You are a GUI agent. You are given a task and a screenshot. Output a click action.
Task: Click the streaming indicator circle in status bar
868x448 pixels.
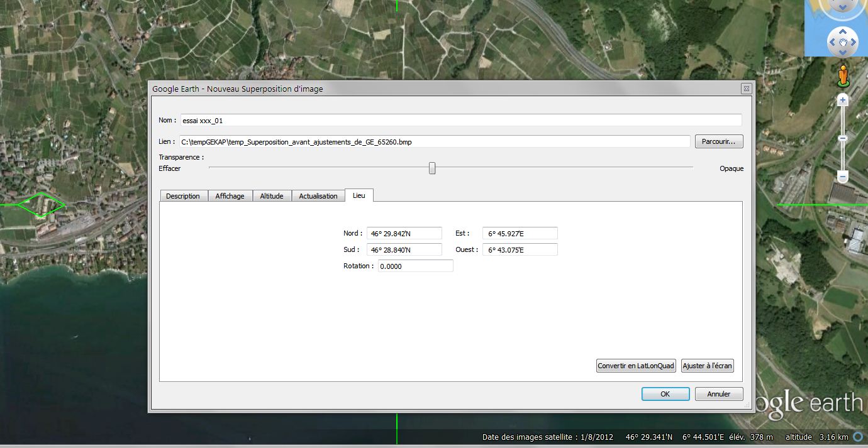[x=858, y=437]
